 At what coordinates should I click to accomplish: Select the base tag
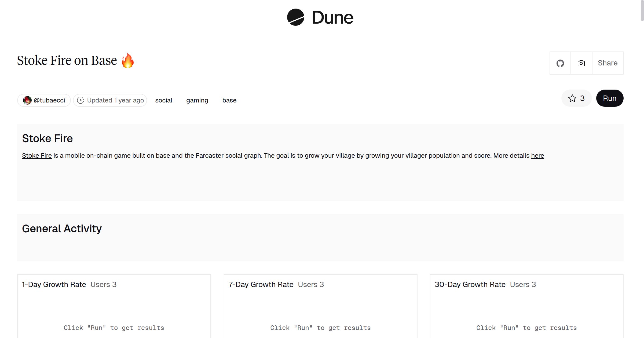pos(229,100)
